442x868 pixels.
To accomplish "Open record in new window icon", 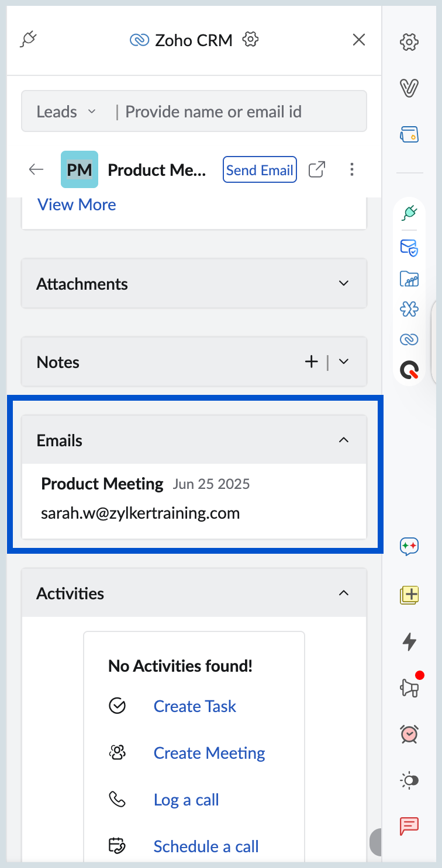I will coord(317,170).
